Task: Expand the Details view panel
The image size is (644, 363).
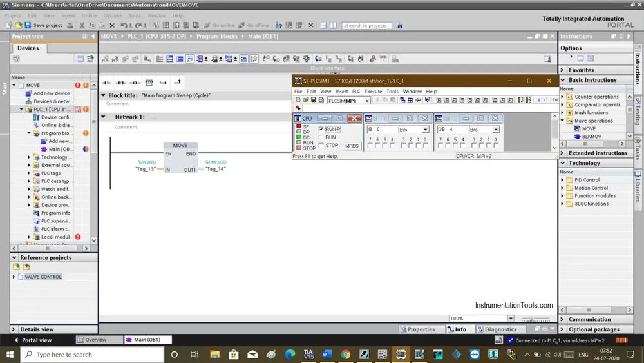Action: pyautogui.click(x=14, y=329)
